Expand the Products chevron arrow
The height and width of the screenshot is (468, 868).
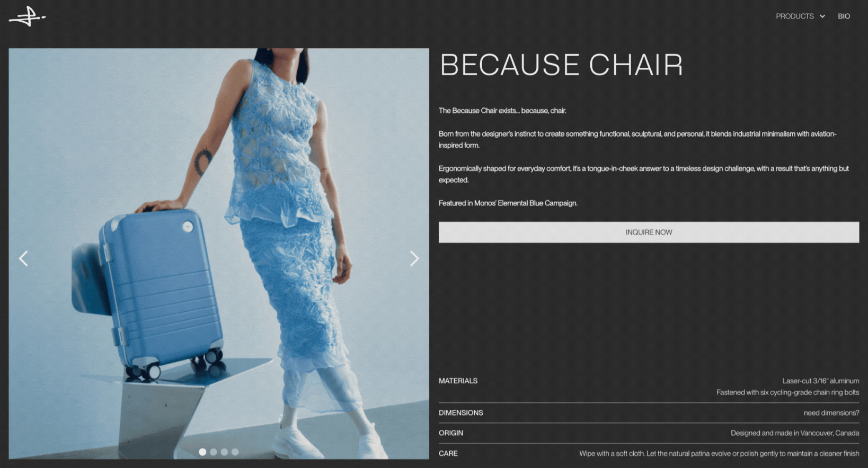click(822, 16)
